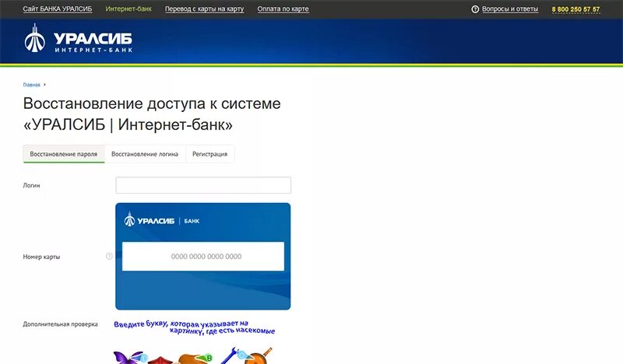Select the Восстановление пароля tab
The image size is (623, 364).
point(64,154)
